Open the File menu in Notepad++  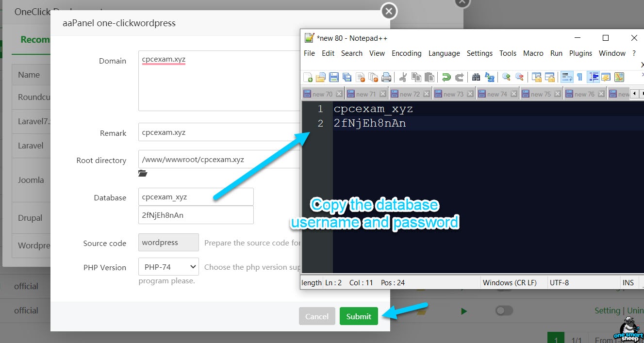[309, 53]
